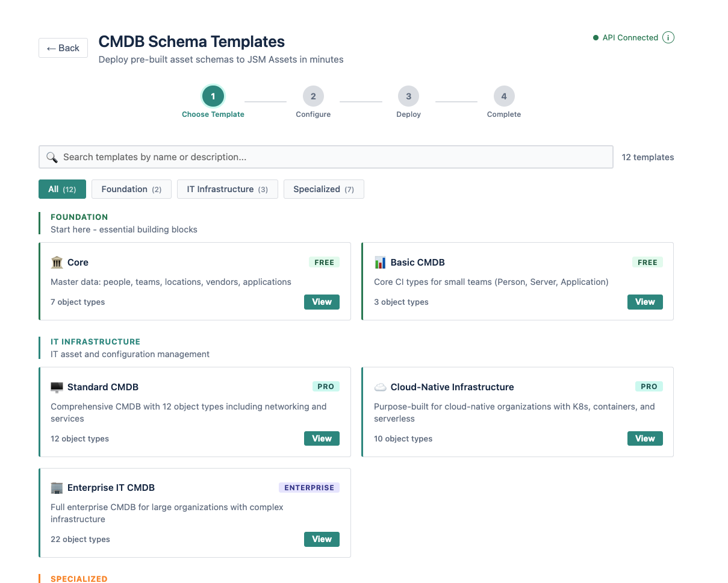The height and width of the screenshot is (583, 728).
Task: Click the template search input field
Action: (x=325, y=157)
